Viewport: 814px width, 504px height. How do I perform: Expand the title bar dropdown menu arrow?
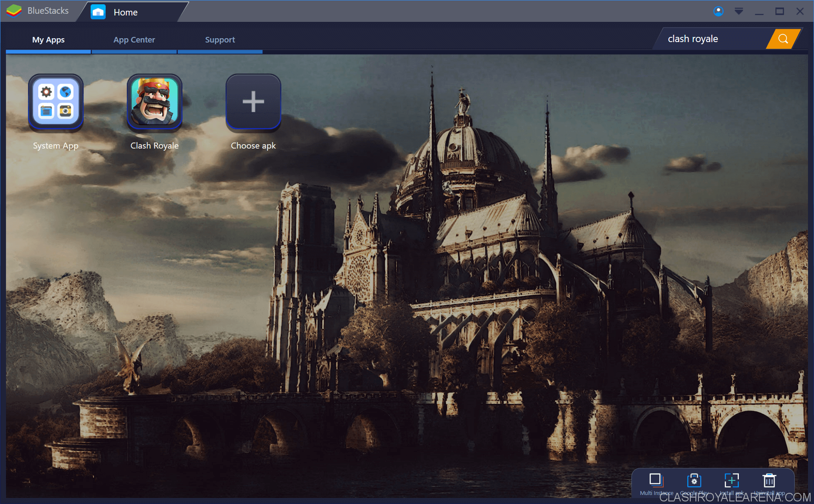pos(739,12)
